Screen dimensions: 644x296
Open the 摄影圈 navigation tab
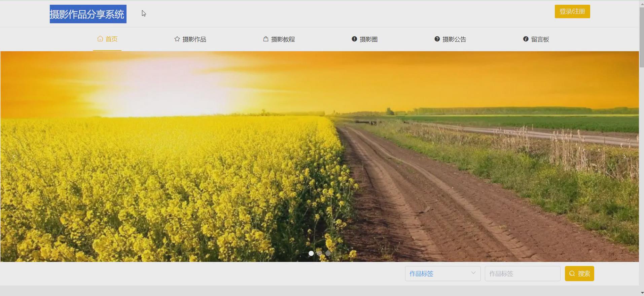coord(364,39)
